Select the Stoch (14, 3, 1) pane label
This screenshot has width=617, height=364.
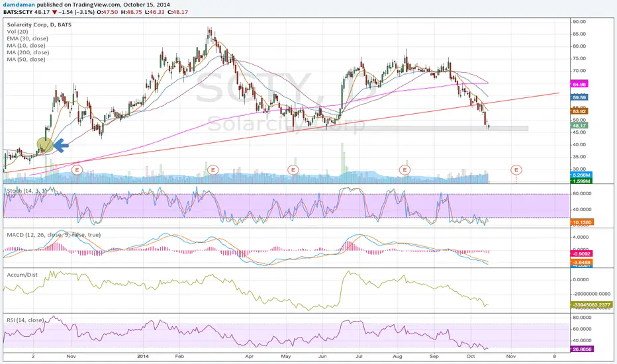pos(26,191)
